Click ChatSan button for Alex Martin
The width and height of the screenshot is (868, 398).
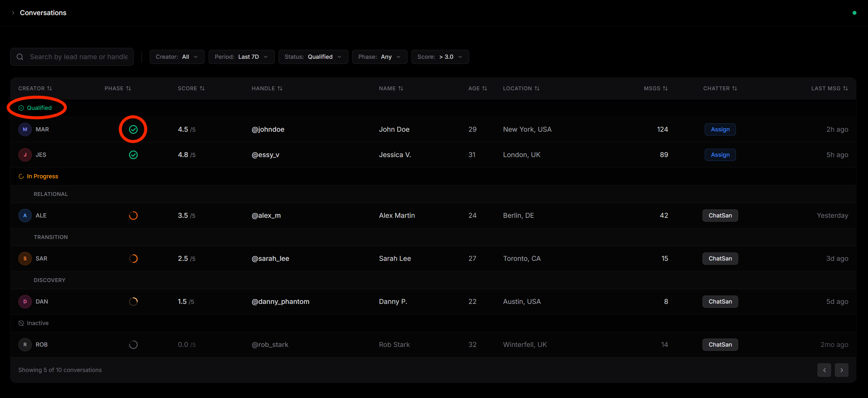click(x=720, y=216)
